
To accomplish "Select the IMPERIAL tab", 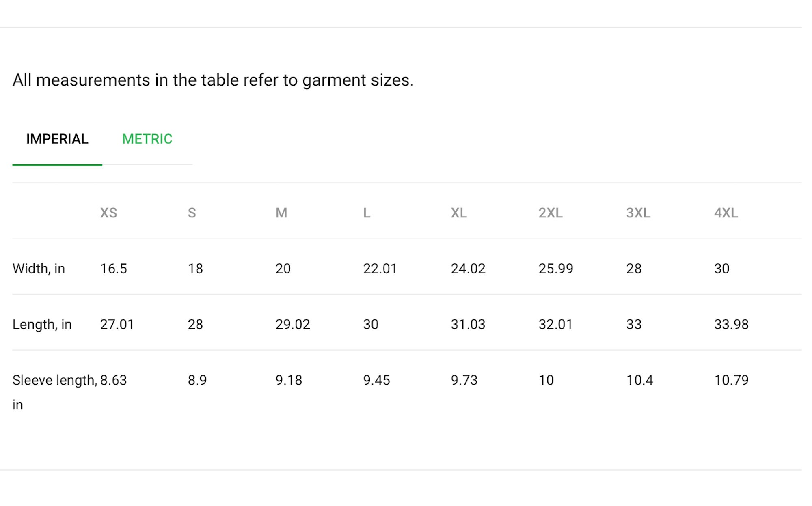I will [57, 139].
